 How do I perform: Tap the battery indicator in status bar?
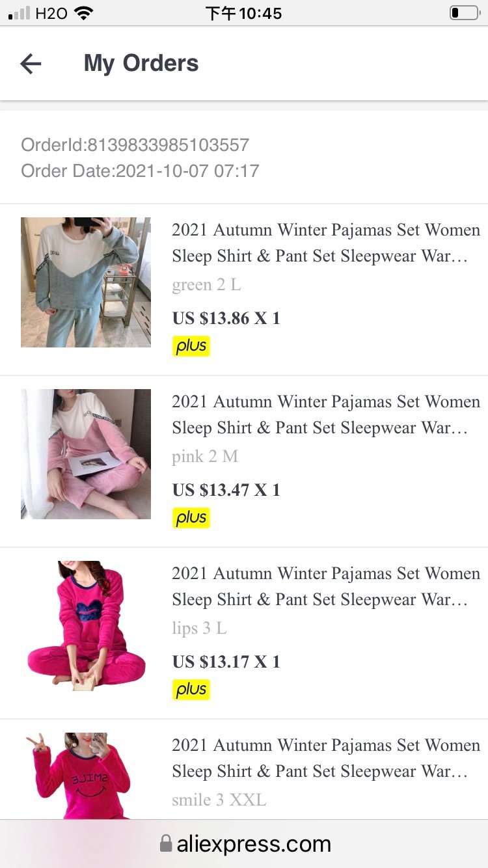[x=464, y=13]
